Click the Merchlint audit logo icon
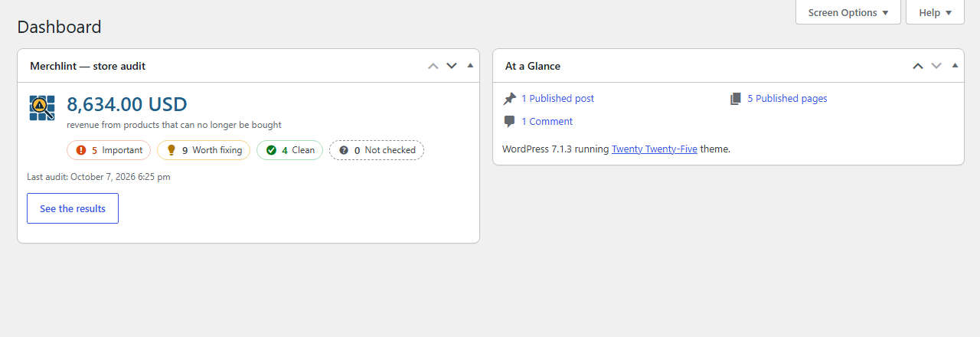The height and width of the screenshot is (337, 980). (42, 108)
